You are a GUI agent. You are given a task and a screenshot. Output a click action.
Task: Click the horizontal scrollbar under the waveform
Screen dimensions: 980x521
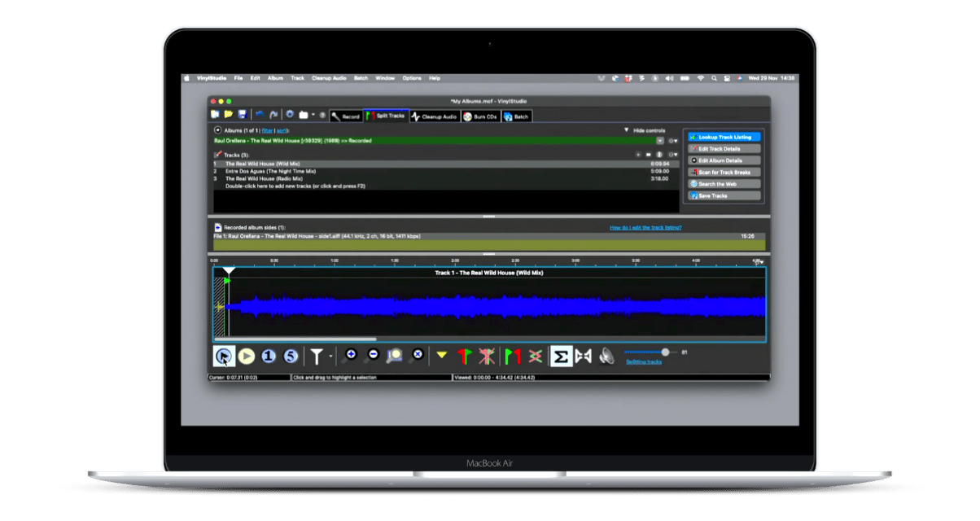(x=295, y=339)
